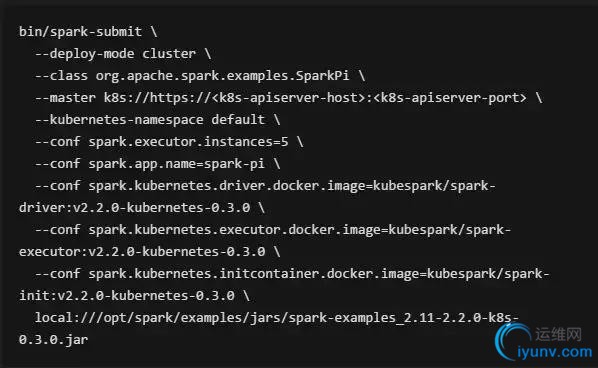598x368 pixels.
Task: Click the --deploy-mode cluster option
Action: coord(122,54)
